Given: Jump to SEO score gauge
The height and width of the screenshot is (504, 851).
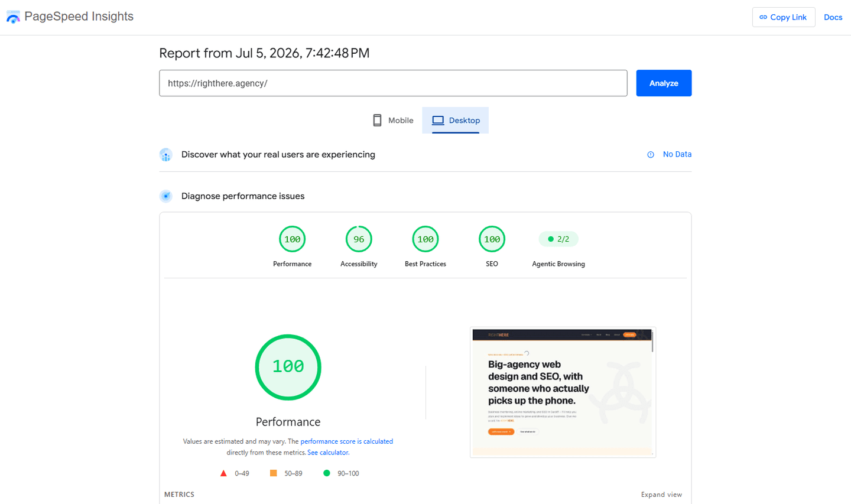Looking at the screenshot, I should [x=492, y=239].
